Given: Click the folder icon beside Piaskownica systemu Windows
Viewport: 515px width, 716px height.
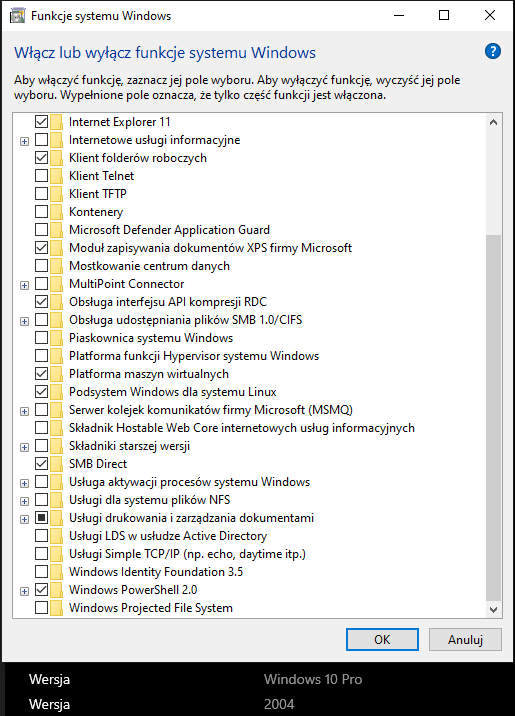Looking at the screenshot, I should (x=56, y=338).
